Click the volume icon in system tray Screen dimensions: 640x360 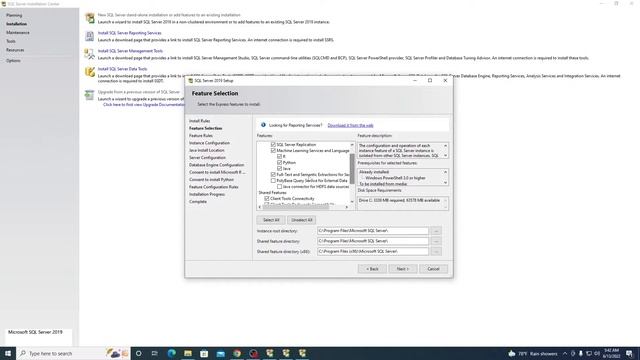(x=597, y=353)
